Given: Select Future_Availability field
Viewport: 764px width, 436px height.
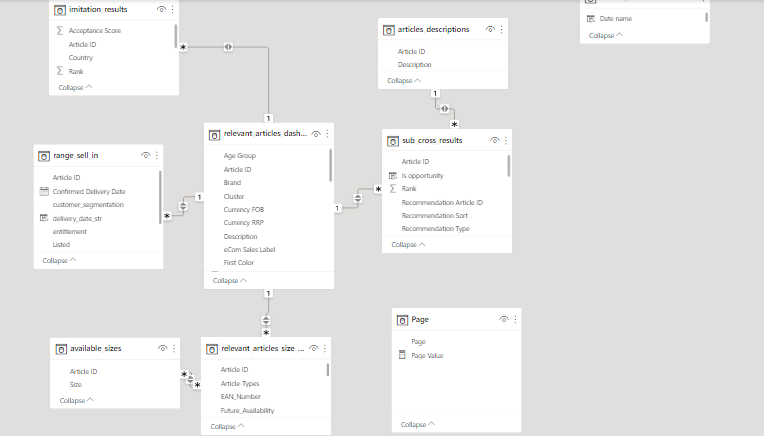Looking at the screenshot, I should pos(248,411).
